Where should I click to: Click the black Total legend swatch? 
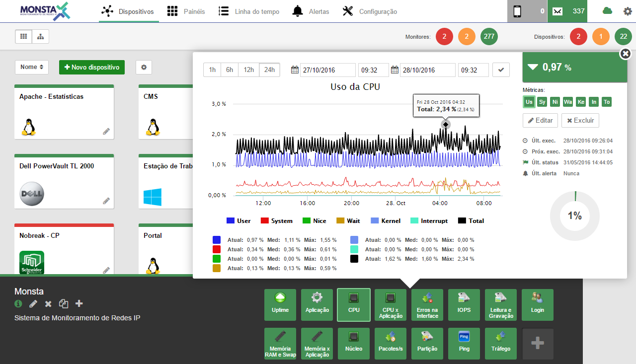click(x=462, y=220)
